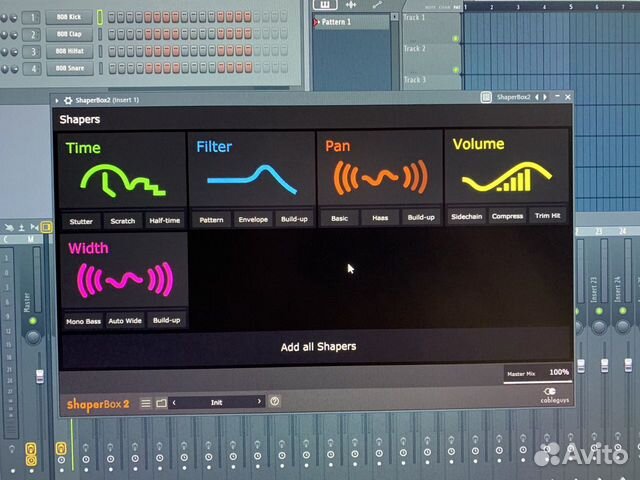The height and width of the screenshot is (480, 640).
Task: Open the preset folder browser icon
Action: [161, 403]
